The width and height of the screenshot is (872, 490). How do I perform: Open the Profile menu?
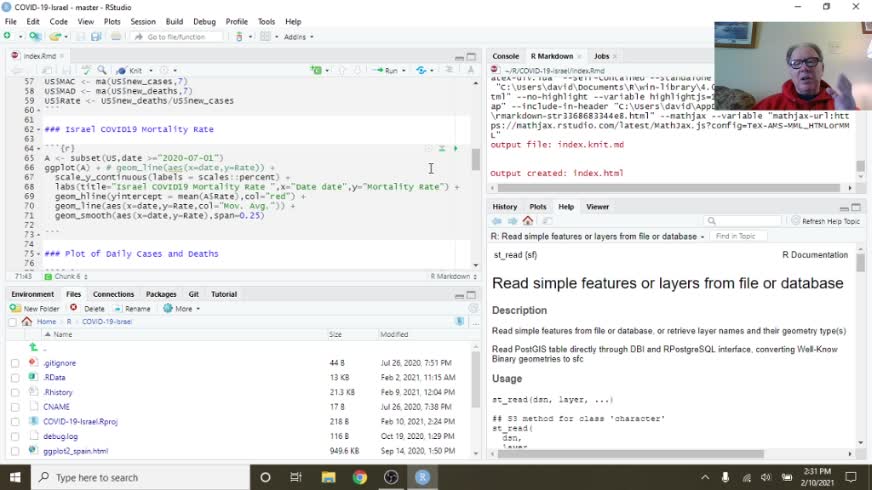[236, 22]
